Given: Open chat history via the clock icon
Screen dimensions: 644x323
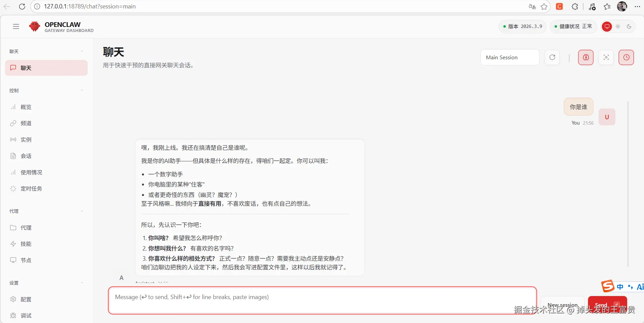Looking at the screenshot, I should click(626, 57).
